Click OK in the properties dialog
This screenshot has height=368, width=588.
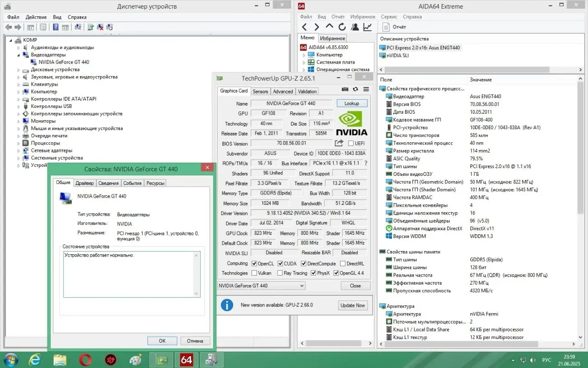click(x=162, y=341)
